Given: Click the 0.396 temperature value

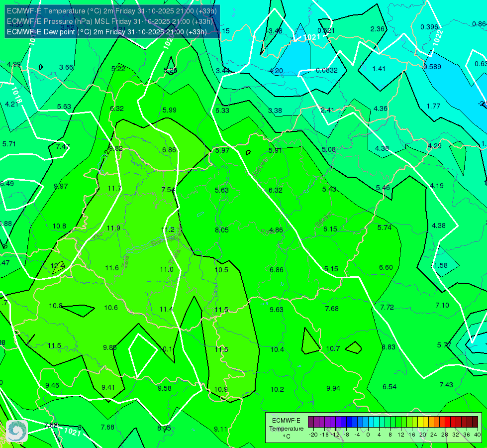Looking at the screenshot, I should click(x=429, y=27).
